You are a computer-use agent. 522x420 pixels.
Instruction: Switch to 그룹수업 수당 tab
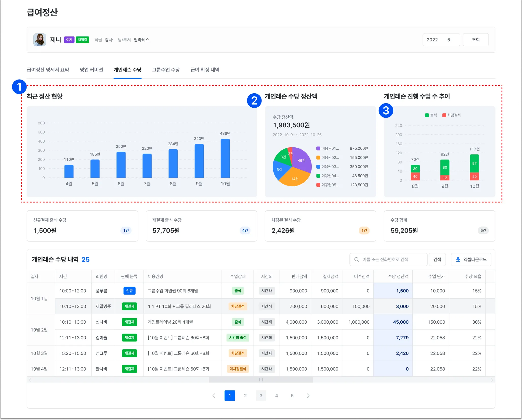pos(166,70)
